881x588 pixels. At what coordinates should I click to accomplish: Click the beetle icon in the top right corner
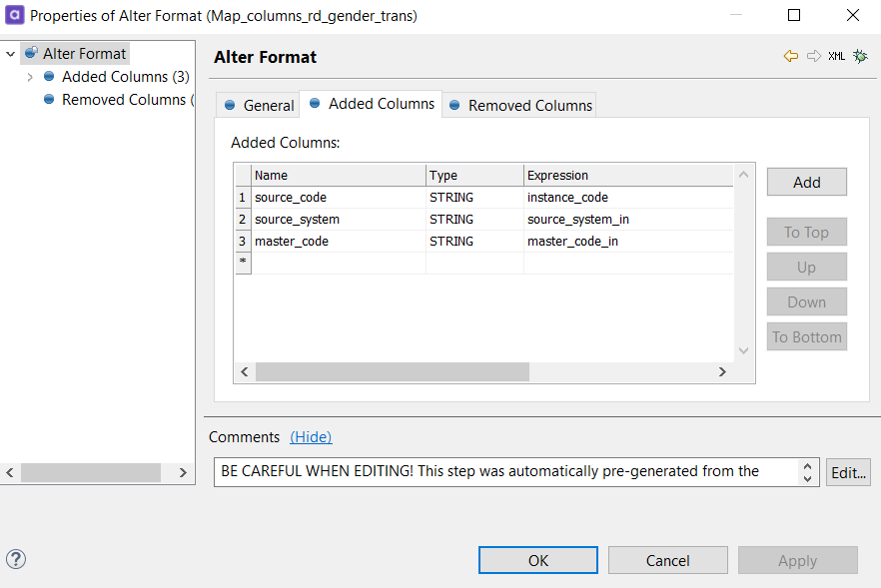(x=859, y=58)
